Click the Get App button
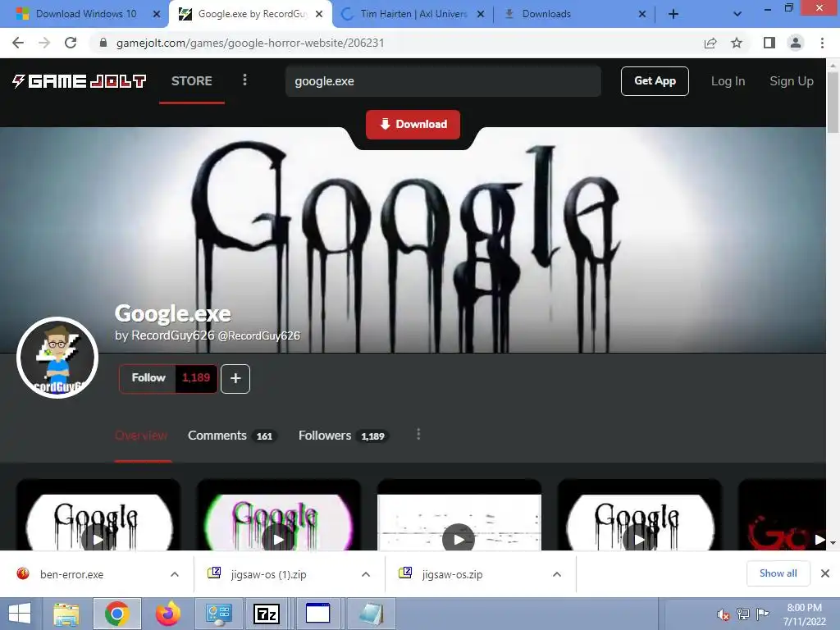 click(655, 81)
